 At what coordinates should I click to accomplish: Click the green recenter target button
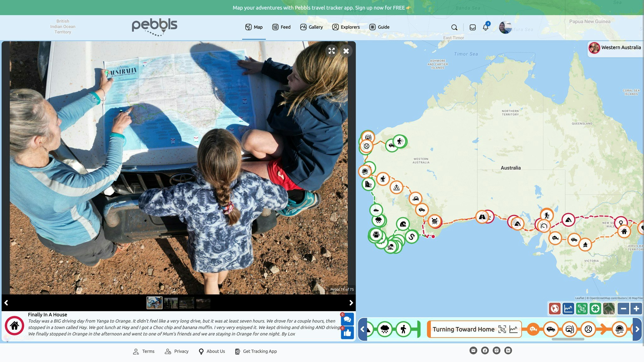pos(595,309)
